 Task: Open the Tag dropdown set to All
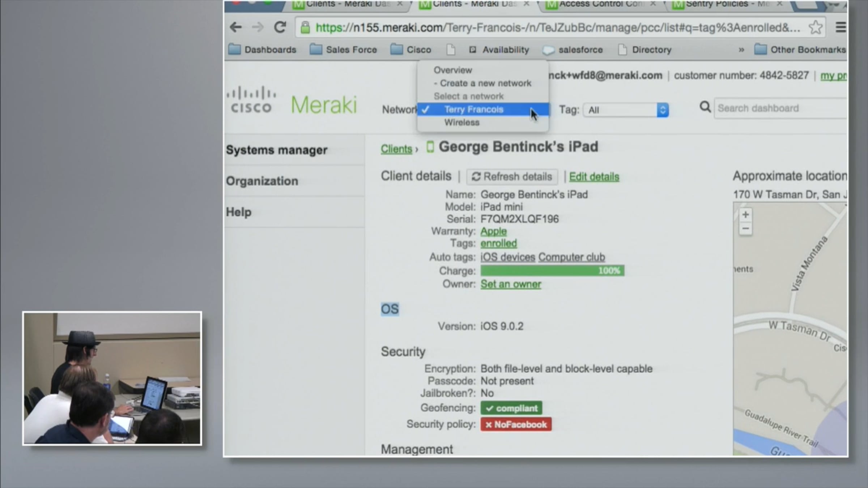tap(626, 110)
